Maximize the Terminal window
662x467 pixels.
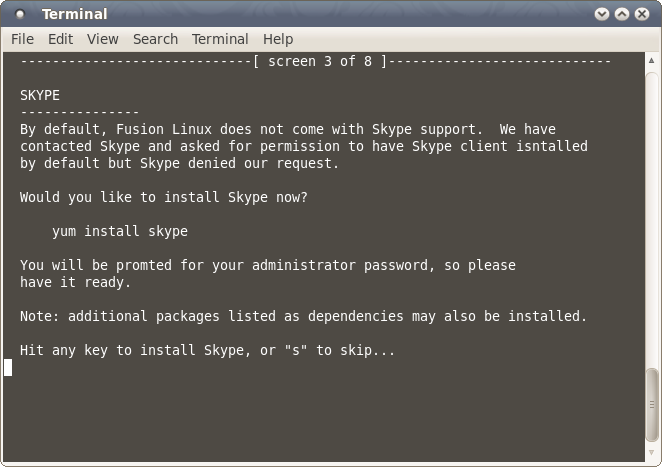(622, 15)
